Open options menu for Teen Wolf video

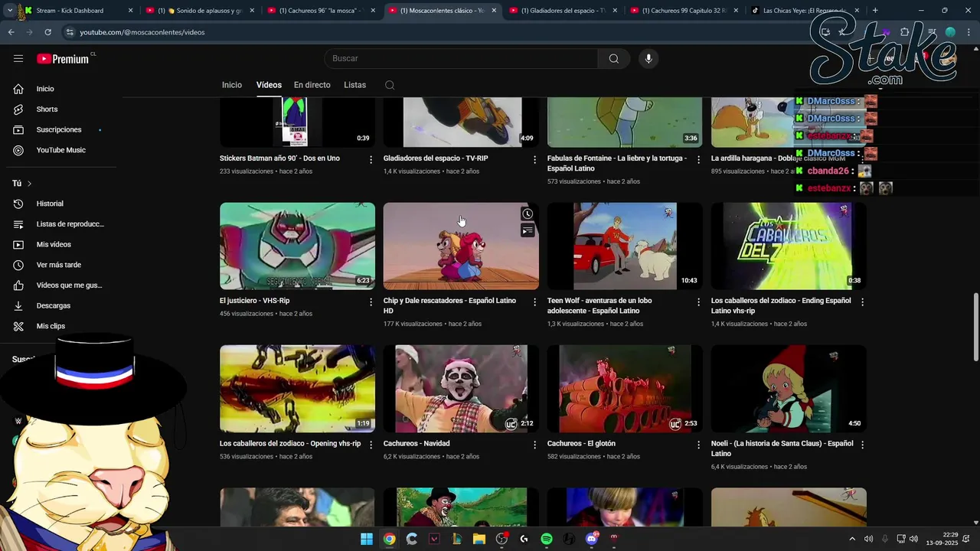pos(698,302)
